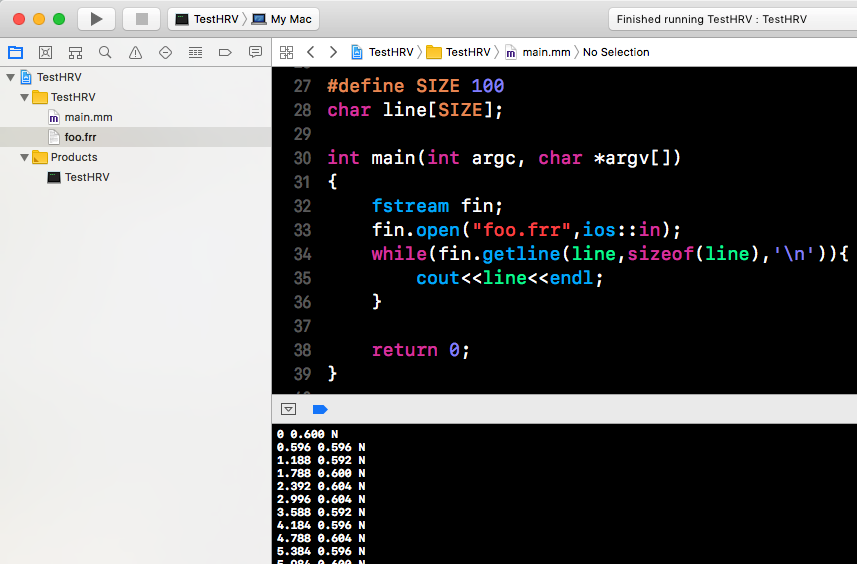857x564 pixels.
Task: Show the Breakpoint navigator
Action: [x=225, y=52]
